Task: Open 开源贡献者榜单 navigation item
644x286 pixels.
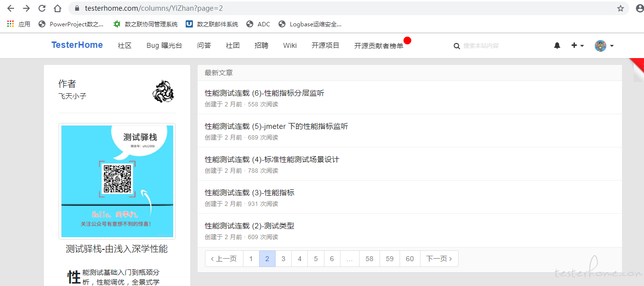Action: pyautogui.click(x=379, y=45)
